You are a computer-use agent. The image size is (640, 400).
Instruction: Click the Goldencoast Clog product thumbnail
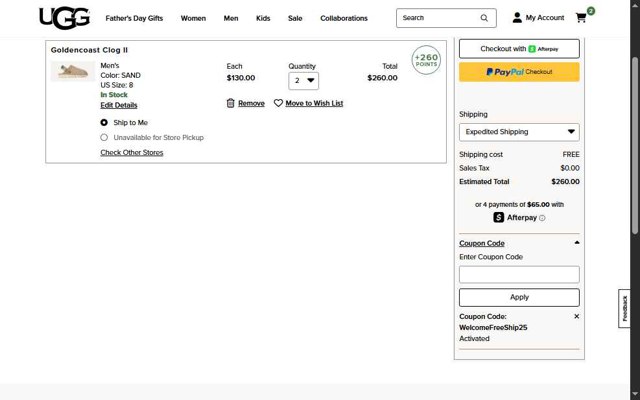tap(73, 71)
